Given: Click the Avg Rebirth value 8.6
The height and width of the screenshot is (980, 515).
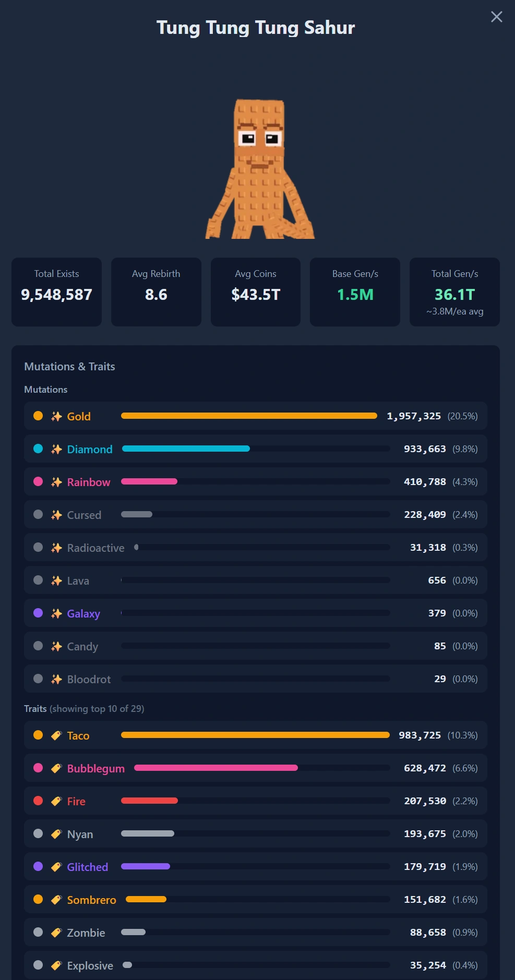Looking at the screenshot, I should point(156,295).
